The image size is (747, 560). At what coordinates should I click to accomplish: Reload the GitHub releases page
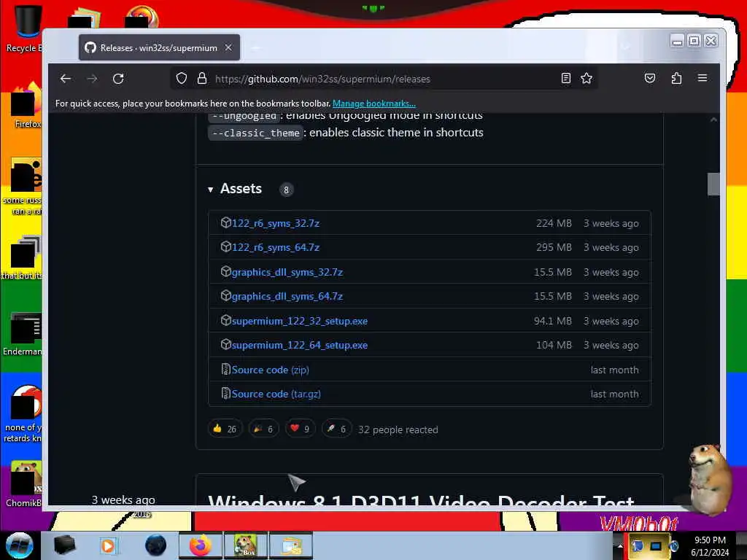[118, 79]
